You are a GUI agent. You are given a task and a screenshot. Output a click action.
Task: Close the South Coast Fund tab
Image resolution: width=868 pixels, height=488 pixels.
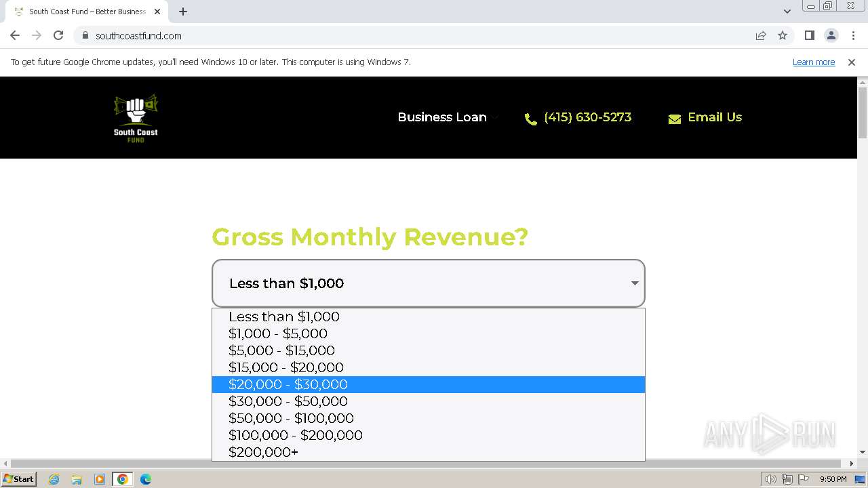point(157,12)
